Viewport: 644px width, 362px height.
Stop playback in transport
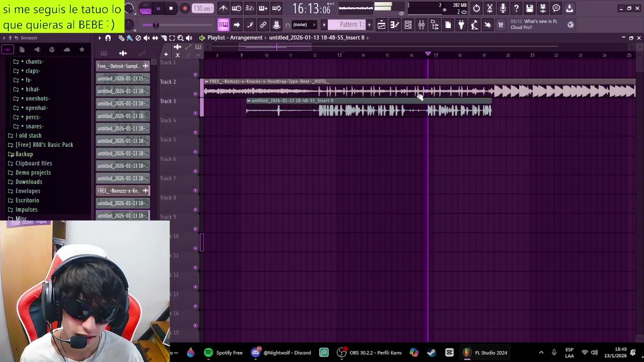(x=171, y=9)
